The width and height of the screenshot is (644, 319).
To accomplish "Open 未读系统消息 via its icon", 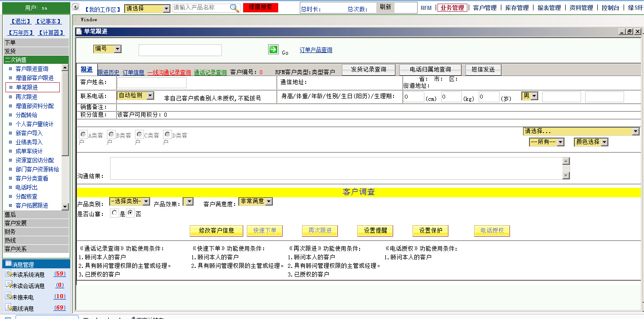I will tap(8, 273).
